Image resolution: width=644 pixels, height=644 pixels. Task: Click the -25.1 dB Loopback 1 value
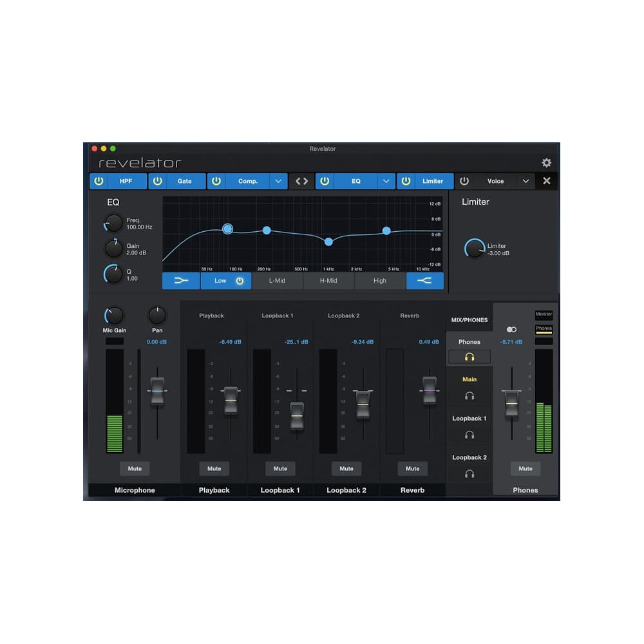coord(296,342)
